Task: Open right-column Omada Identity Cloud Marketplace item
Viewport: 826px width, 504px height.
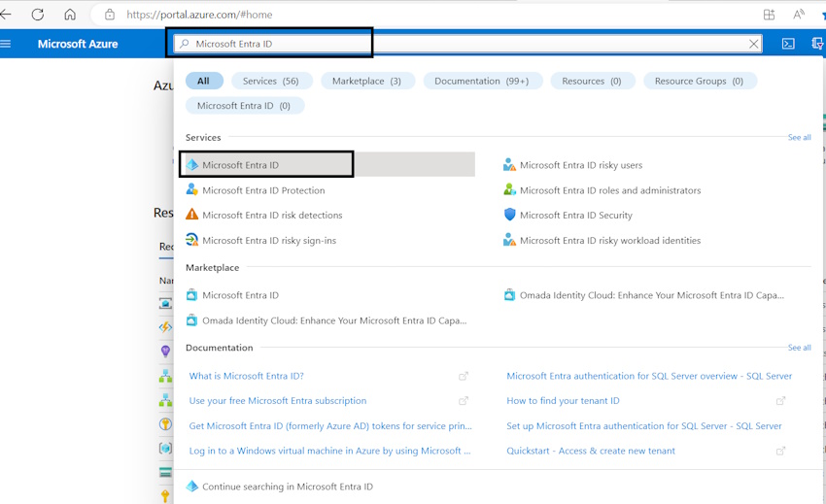Action: click(652, 295)
